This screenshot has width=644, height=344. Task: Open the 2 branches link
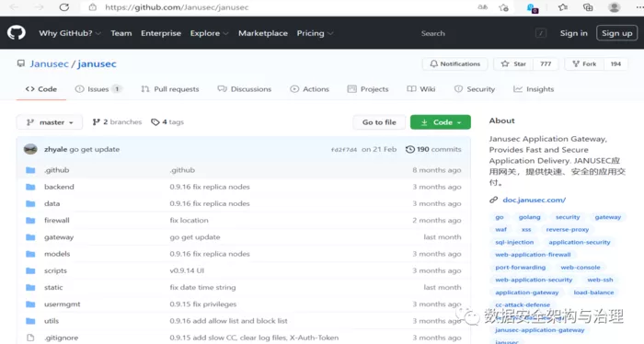(117, 122)
